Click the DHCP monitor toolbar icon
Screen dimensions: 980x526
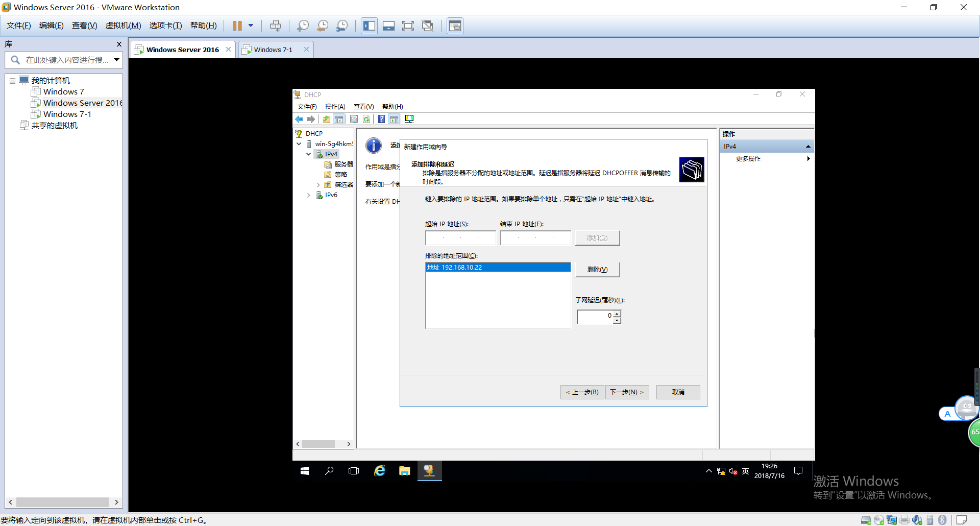tap(409, 119)
